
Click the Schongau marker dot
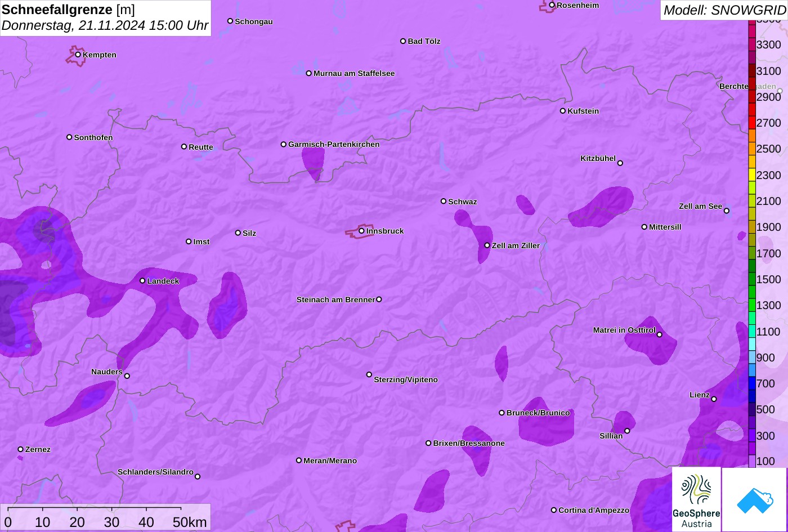point(230,21)
